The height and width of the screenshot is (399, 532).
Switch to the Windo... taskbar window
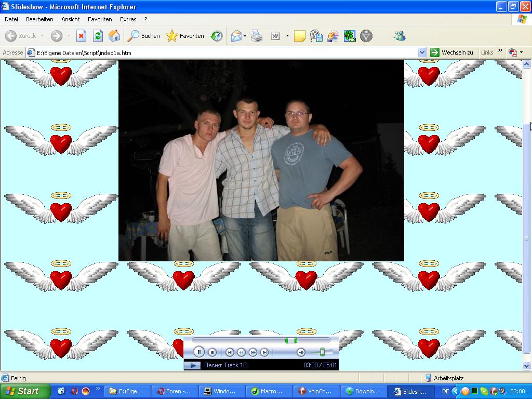point(221,391)
